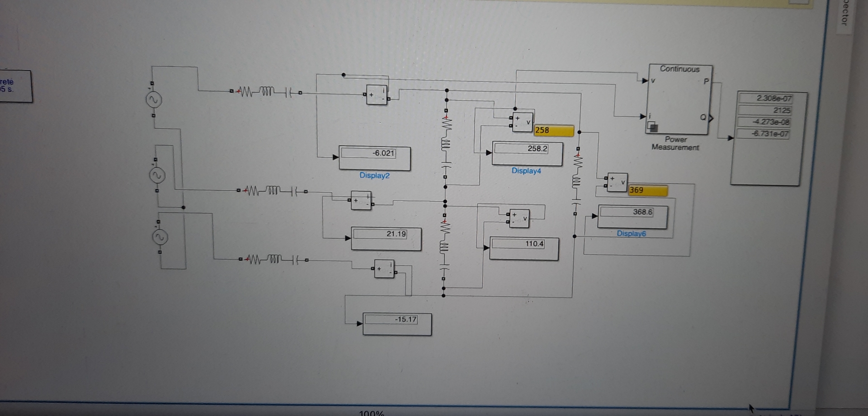Select the middle AC voltage source block

(x=157, y=175)
